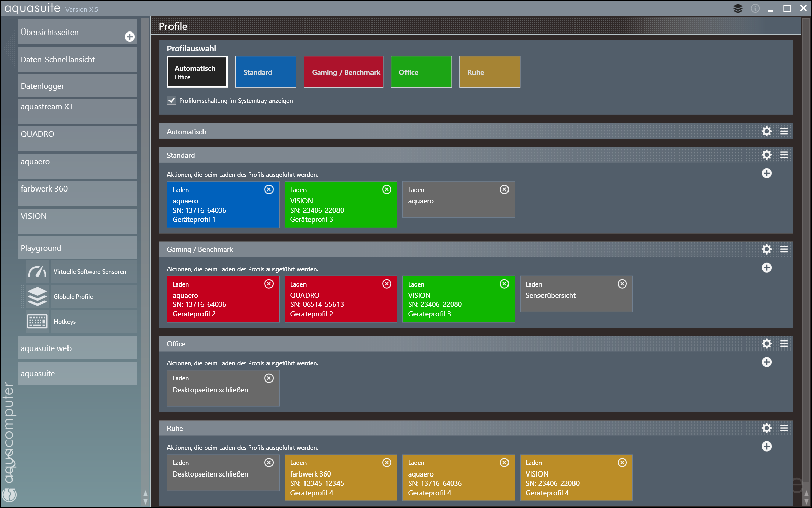The height and width of the screenshot is (508, 812).
Task: Select the red Gaming / Benchmark tile
Action: click(344, 72)
